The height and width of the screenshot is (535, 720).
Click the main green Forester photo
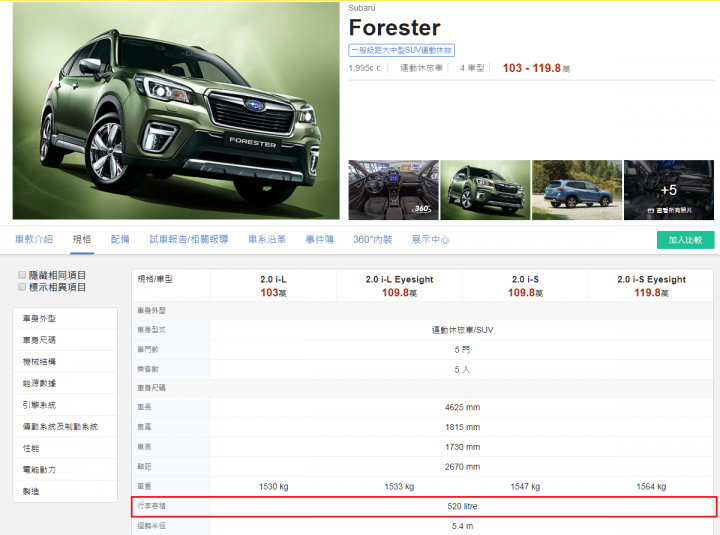[x=176, y=111]
